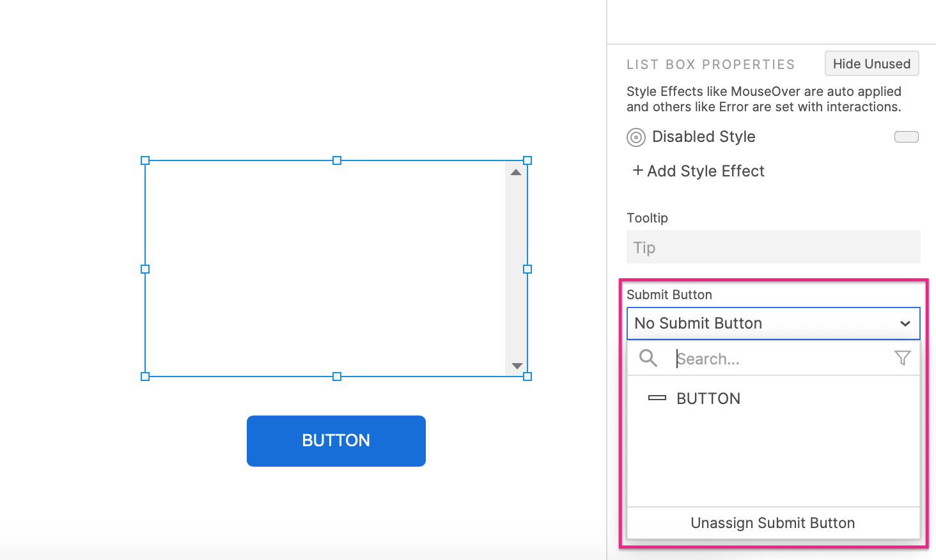Click the top-left selection resize handle

pos(145,160)
